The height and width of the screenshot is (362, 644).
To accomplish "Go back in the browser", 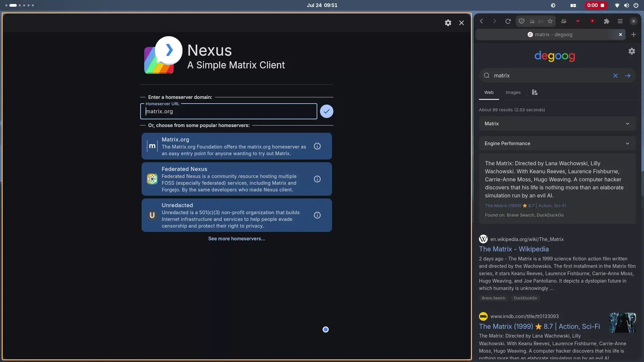I will tap(481, 21).
